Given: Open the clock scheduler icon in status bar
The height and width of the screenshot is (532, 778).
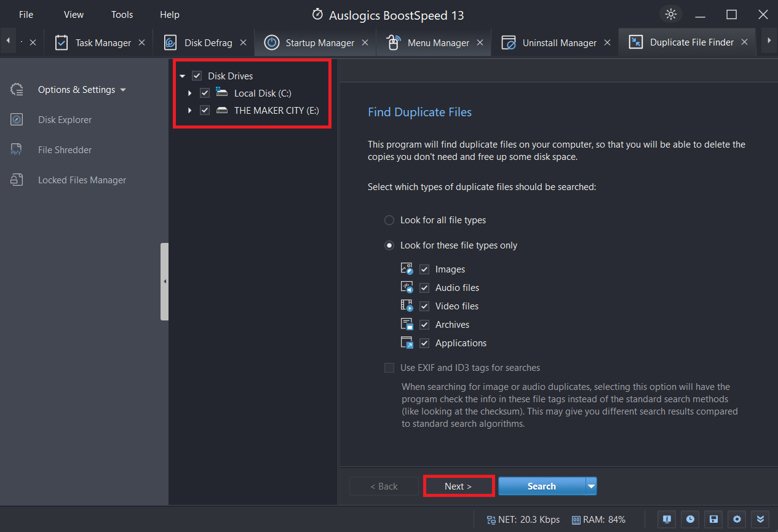Looking at the screenshot, I should (x=690, y=519).
